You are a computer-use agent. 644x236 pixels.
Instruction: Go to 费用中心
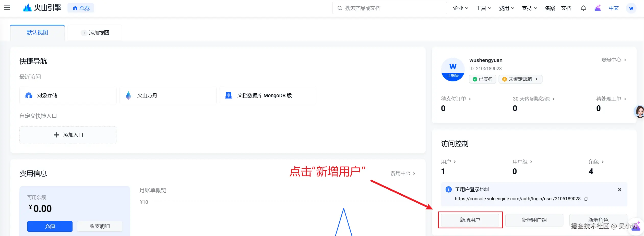[x=403, y=173]
